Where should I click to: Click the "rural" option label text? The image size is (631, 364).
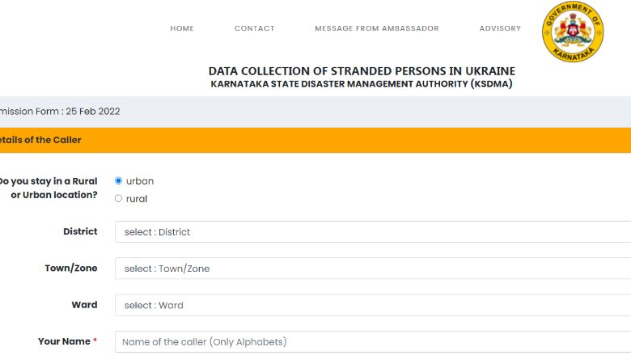point(137,199)
